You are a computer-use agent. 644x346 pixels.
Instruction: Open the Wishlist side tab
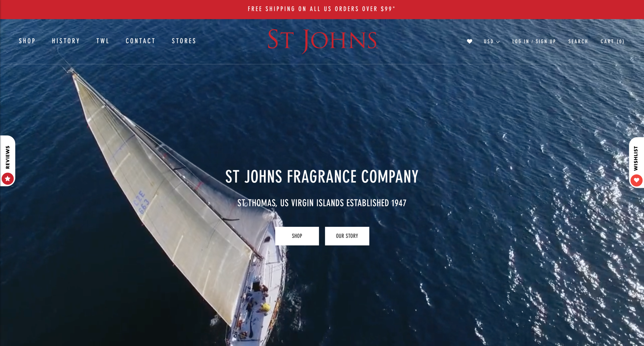(637, 162)
